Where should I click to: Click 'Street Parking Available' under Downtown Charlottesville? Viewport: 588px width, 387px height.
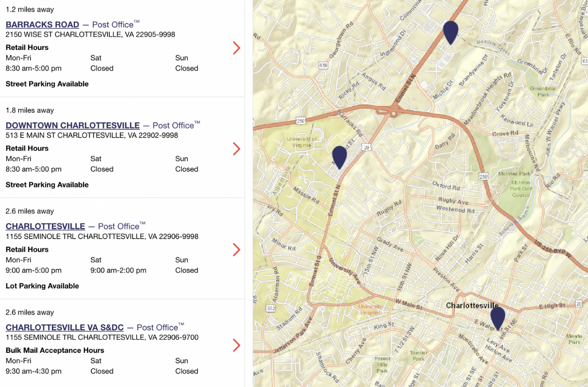click(x=47, y=185)
